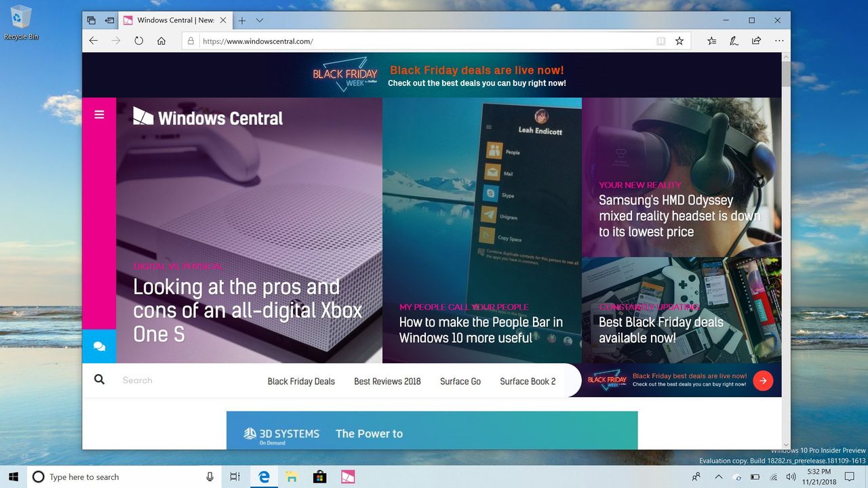Image resolution: width=868 pixels, height=488 pixels.
Task: Launch Microsoft Store from taskbar
Action: point(319,477)
